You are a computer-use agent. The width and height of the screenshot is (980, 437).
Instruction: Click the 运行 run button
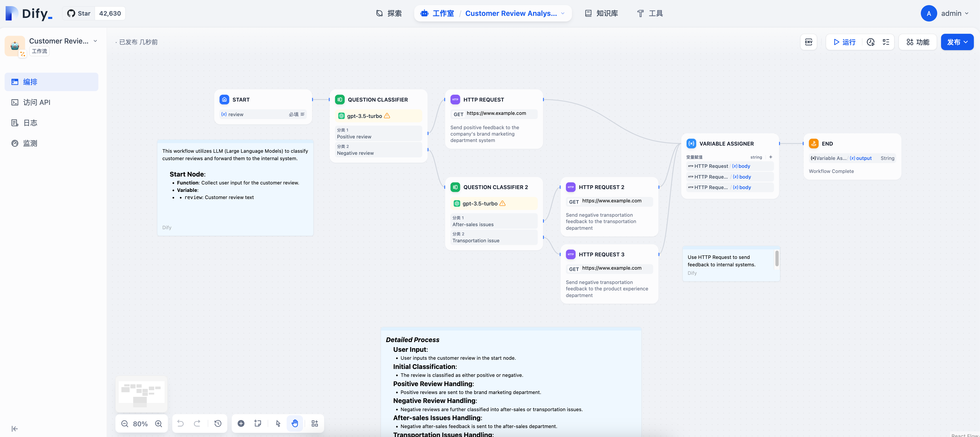844,42
